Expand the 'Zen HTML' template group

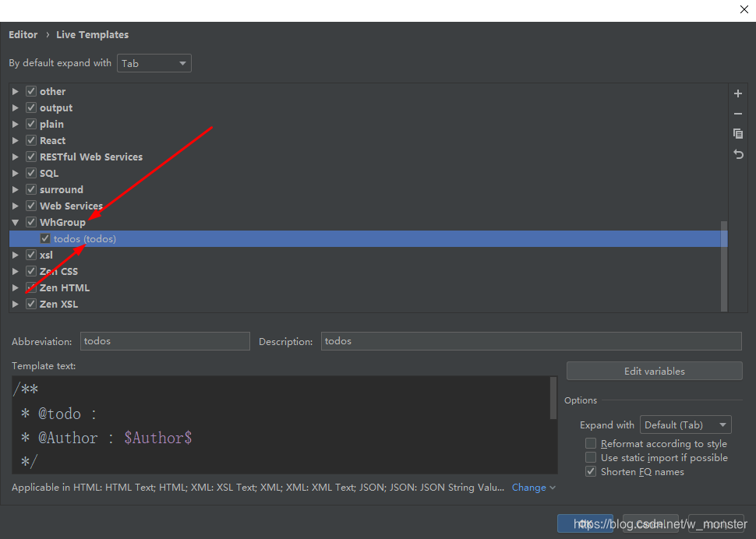click(x=16, y=287)
